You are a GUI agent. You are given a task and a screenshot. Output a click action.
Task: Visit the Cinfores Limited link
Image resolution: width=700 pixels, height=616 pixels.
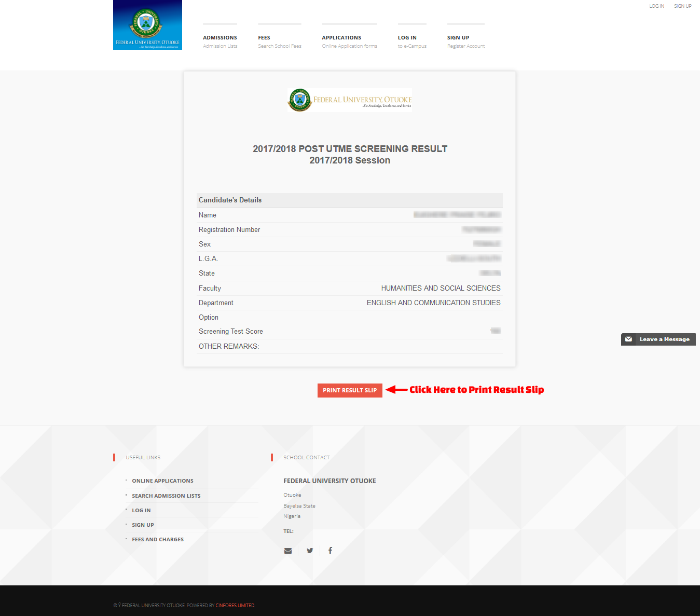235,606
